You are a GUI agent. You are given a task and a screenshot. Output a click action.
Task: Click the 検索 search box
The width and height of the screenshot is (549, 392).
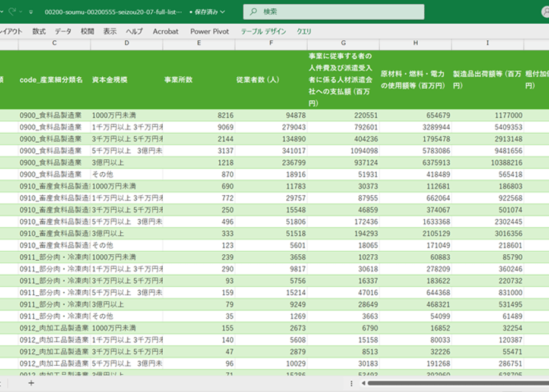tap(334, 12)
